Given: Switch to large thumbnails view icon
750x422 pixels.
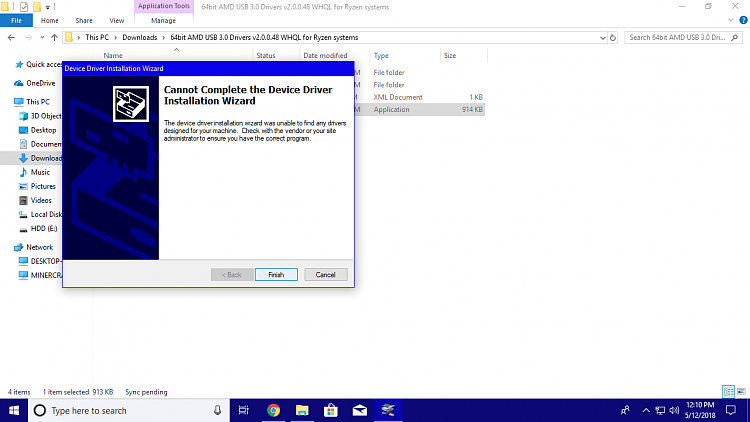Looking at the screenshot, I should click(741, 391).
